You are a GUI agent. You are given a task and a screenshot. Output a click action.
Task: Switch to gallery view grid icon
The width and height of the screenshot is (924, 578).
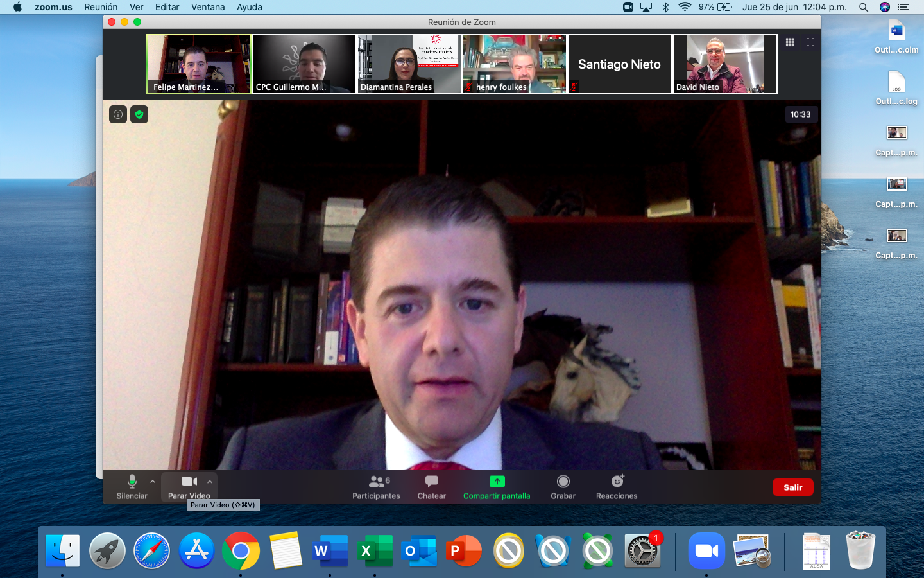790,42
